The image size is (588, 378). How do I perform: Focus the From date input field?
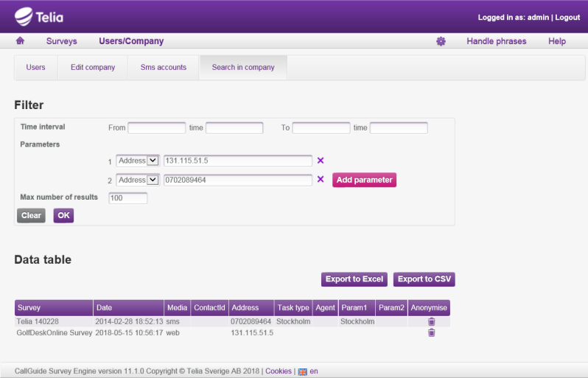[x=156, y=128]
